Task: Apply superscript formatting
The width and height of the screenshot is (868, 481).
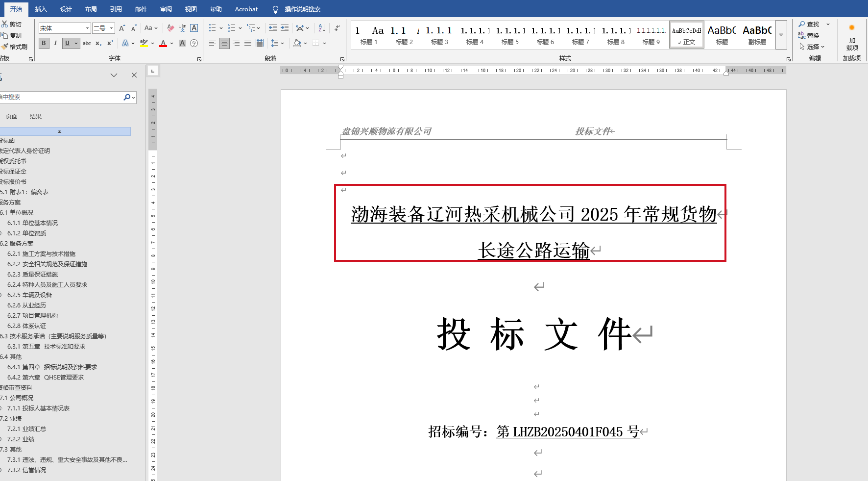Action: tap(110, 43)
